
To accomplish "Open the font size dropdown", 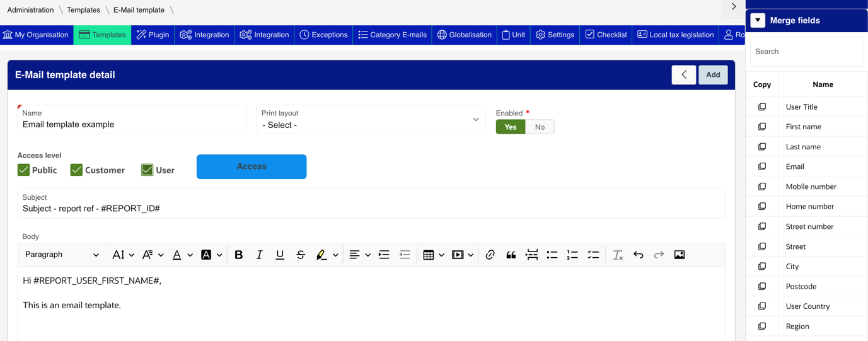I will [123, 255].
